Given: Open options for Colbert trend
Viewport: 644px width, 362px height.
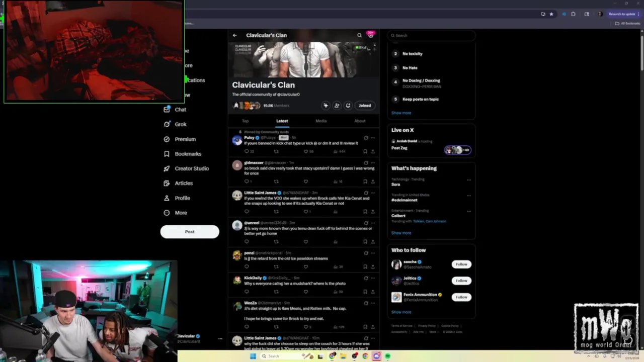Looking at the screenshot, I should [x=469, y=211].
